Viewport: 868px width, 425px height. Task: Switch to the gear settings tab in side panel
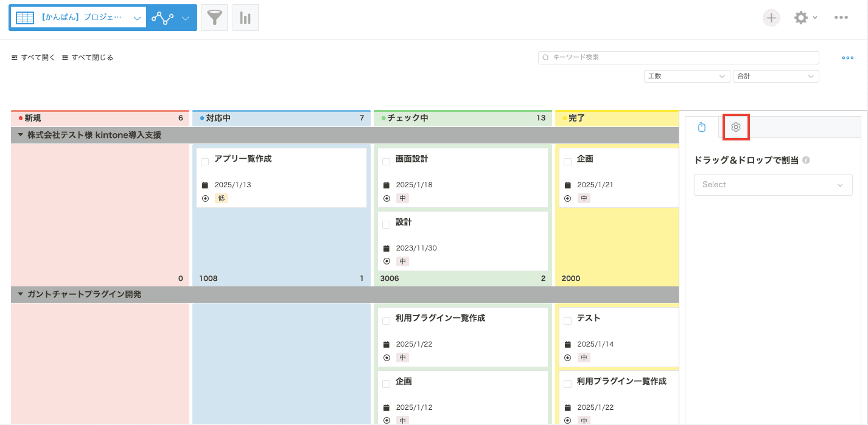735,127
